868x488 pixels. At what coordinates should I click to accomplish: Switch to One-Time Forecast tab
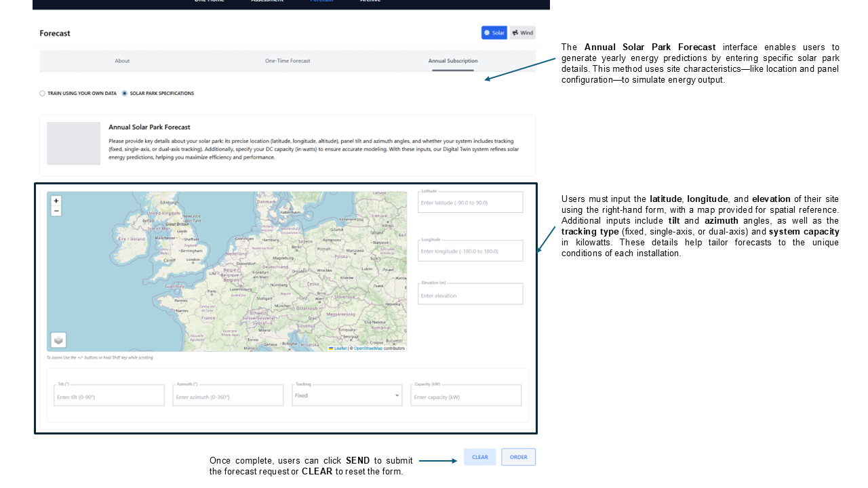tap(288, 61)
